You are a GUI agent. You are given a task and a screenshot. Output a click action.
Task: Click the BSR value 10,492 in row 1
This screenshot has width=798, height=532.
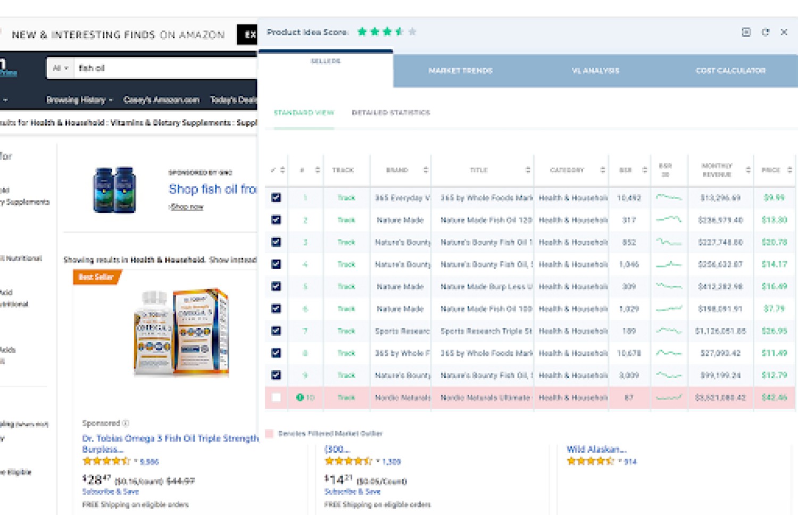pos(629,197)
